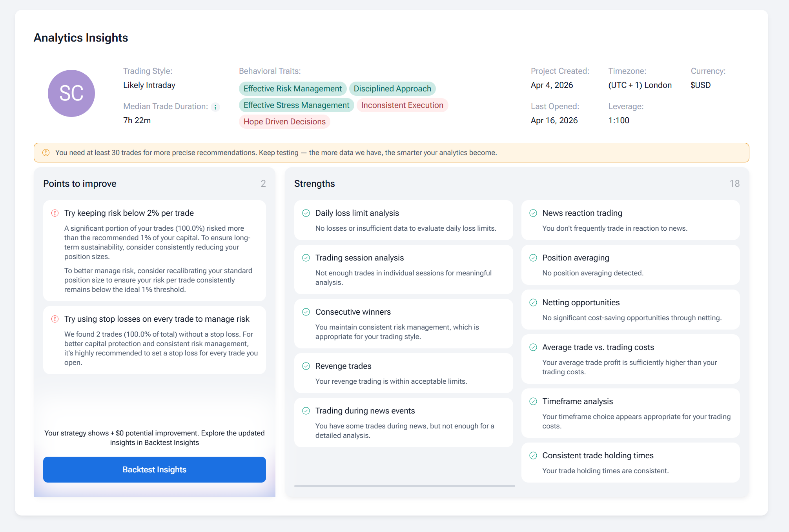The image size is (789, 532).
Task: Click the 7h 22m duration value
Action: (137, 120)
